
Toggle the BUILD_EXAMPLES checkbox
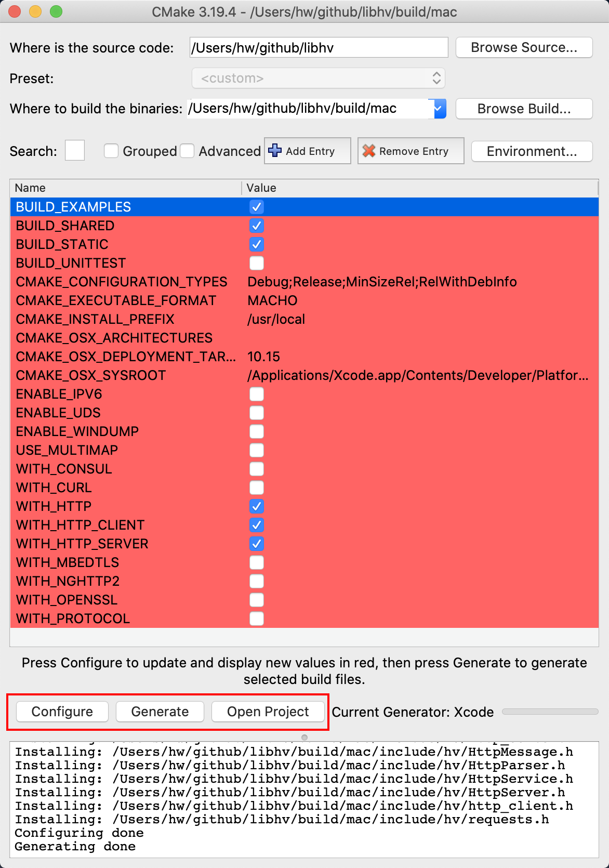coord(257,207)
